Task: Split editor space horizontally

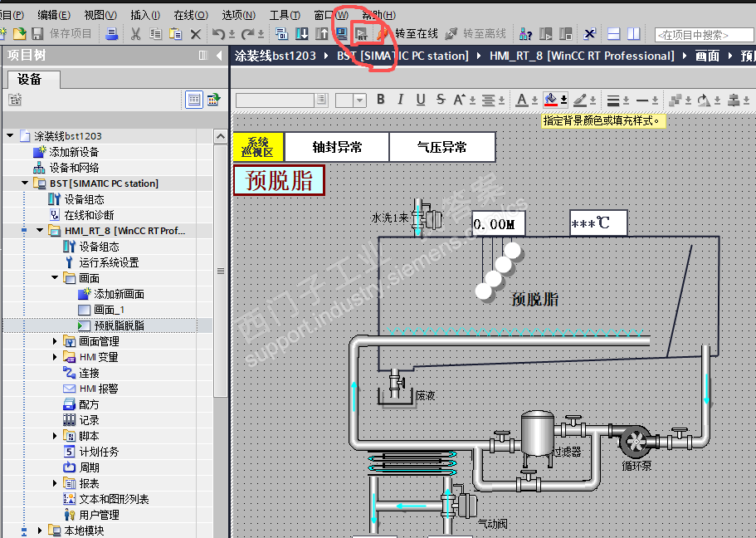Action: [614, 34]
